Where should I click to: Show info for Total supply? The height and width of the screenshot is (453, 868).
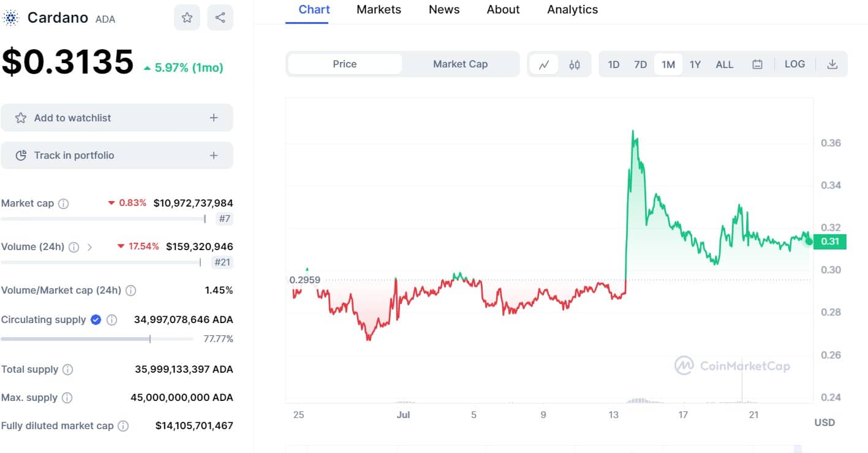(x=67, y=370)
